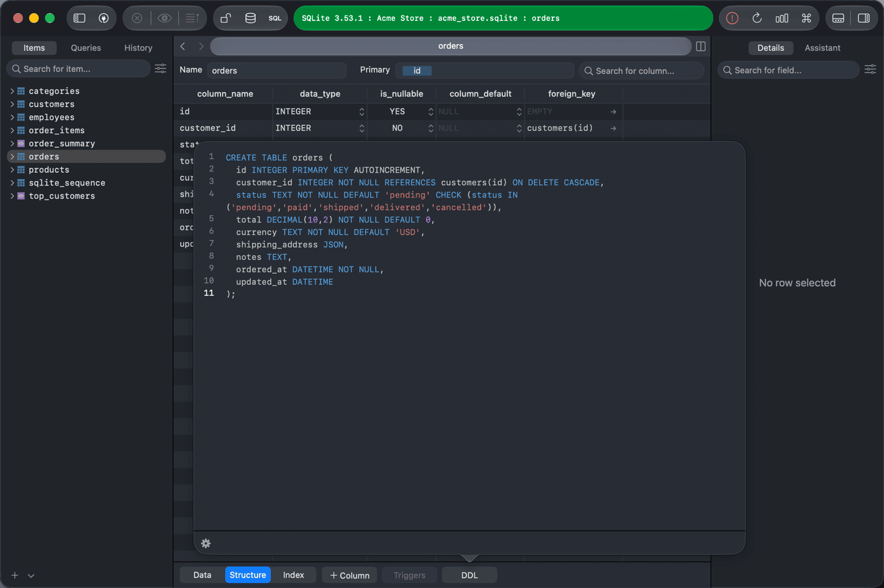Expand the categories table

(12, 91)
